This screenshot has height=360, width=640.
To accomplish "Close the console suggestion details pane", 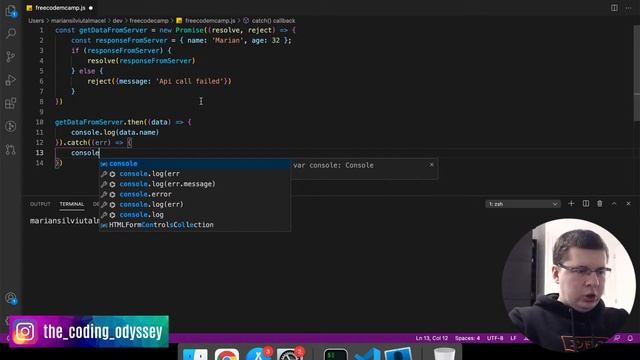I will pos(431,164).
